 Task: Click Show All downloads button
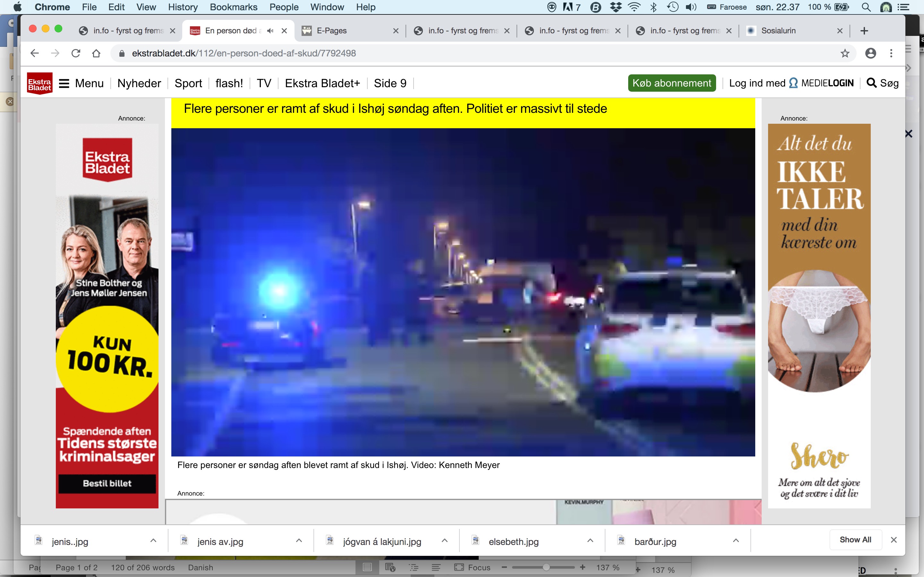pyautogui.click(x=855, y=539)
